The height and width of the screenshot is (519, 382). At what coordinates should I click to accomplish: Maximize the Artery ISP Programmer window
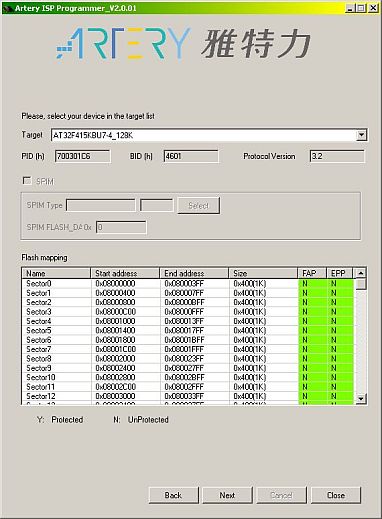click(361, 8)
